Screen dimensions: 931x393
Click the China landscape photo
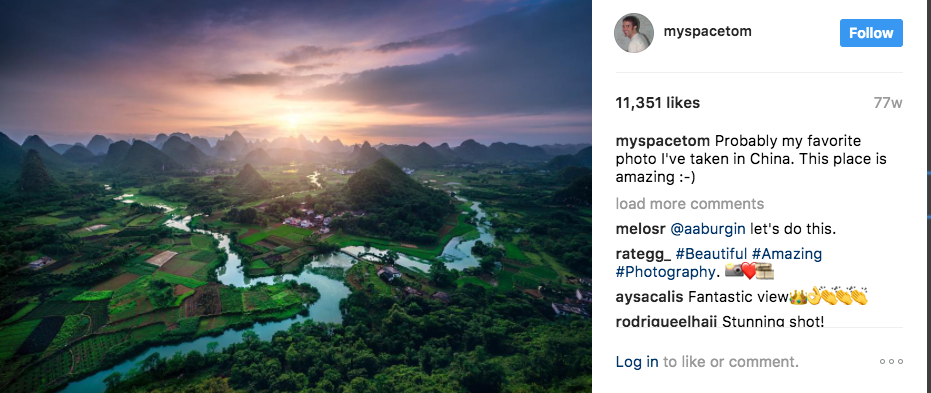296,196
